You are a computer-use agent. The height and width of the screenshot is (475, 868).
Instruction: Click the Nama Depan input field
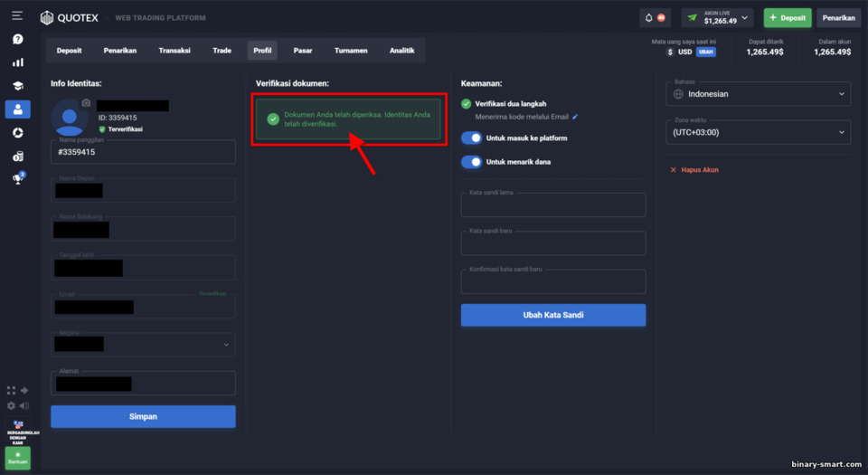[x=143, y=190]
